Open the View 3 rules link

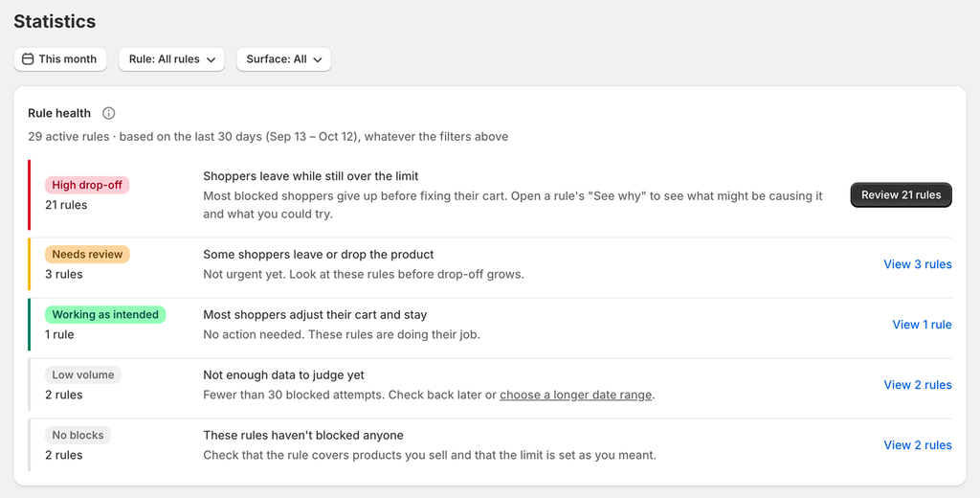pyautogui.click(x=918, y=264)
